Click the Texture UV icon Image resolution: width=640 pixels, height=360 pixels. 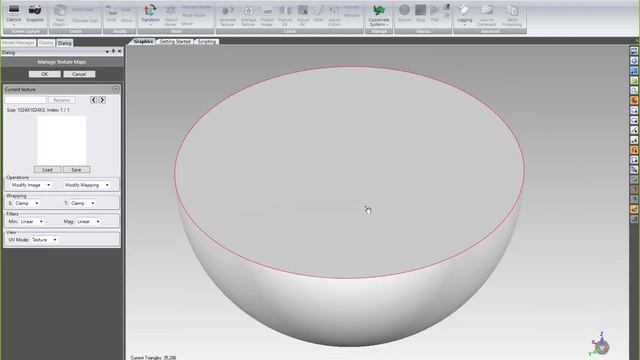click(285, 16)
